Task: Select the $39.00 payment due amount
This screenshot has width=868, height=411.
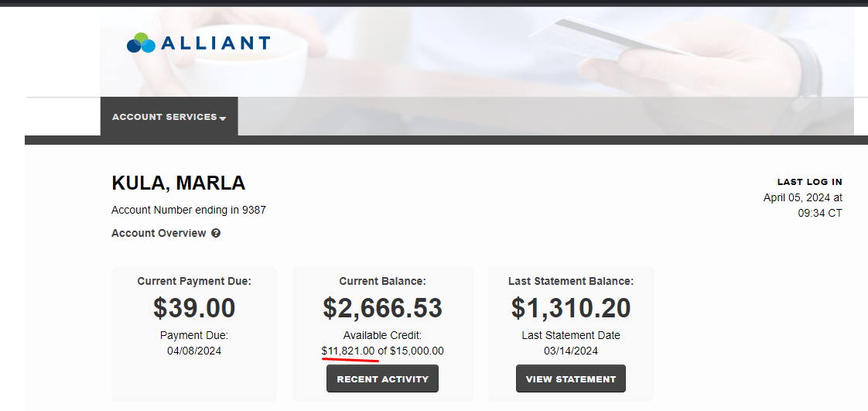Action: point(194,308)
